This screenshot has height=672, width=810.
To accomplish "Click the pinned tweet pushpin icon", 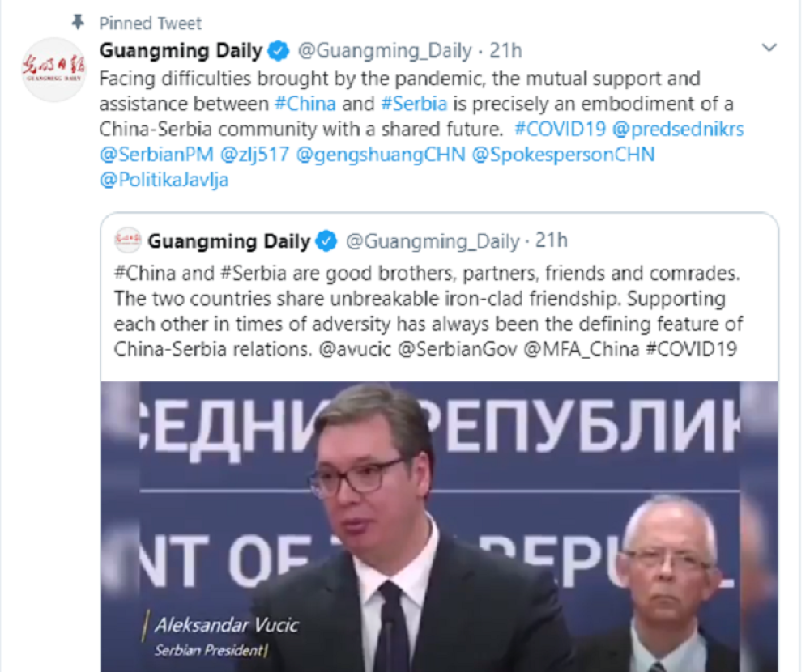I will 78,22.
